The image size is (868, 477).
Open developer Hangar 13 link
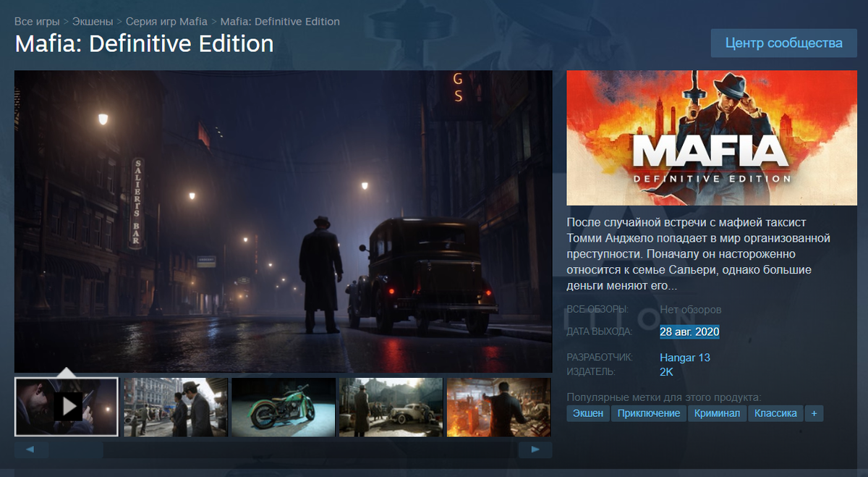tap(685, 357)
